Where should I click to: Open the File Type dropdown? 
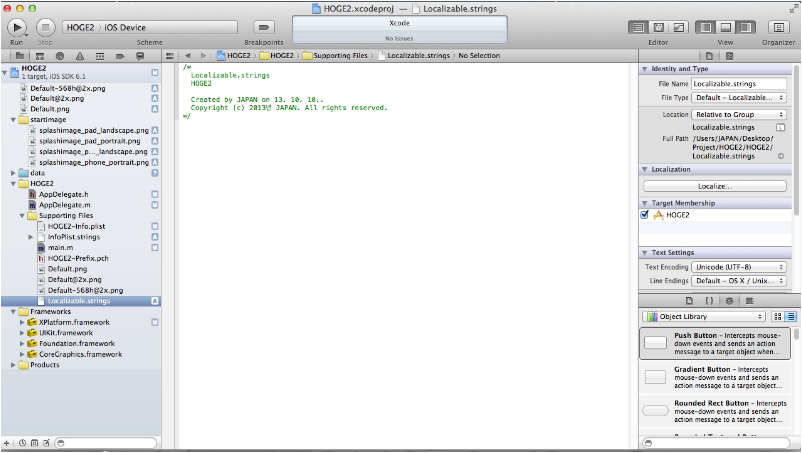739,98
